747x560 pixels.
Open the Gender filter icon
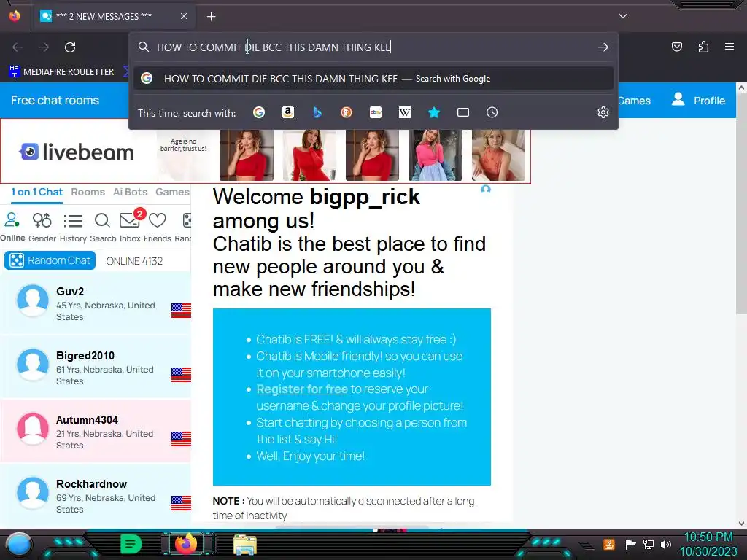(42, 227)
